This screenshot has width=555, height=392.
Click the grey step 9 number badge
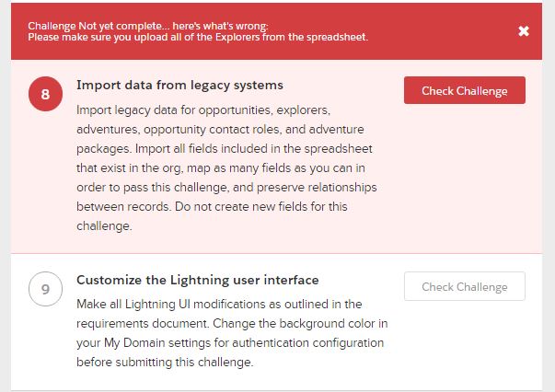click(x=45, y=290)
